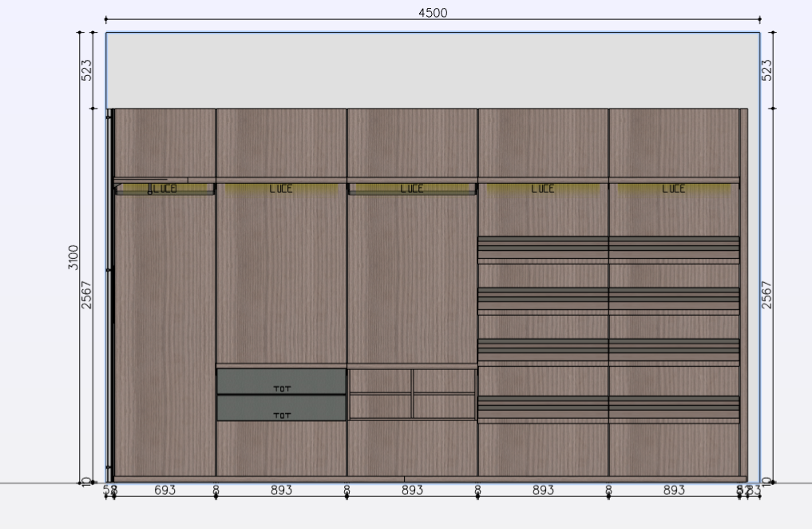Click the 893 dimension below the TOT drawers
The image size is (812, 529).
click(x=281, y=490)
